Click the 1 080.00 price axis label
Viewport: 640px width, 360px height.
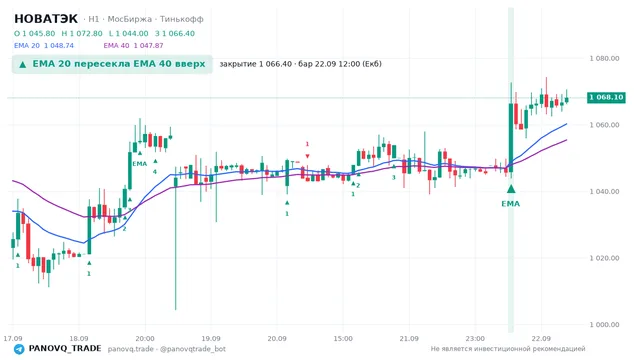coord(604,58)
